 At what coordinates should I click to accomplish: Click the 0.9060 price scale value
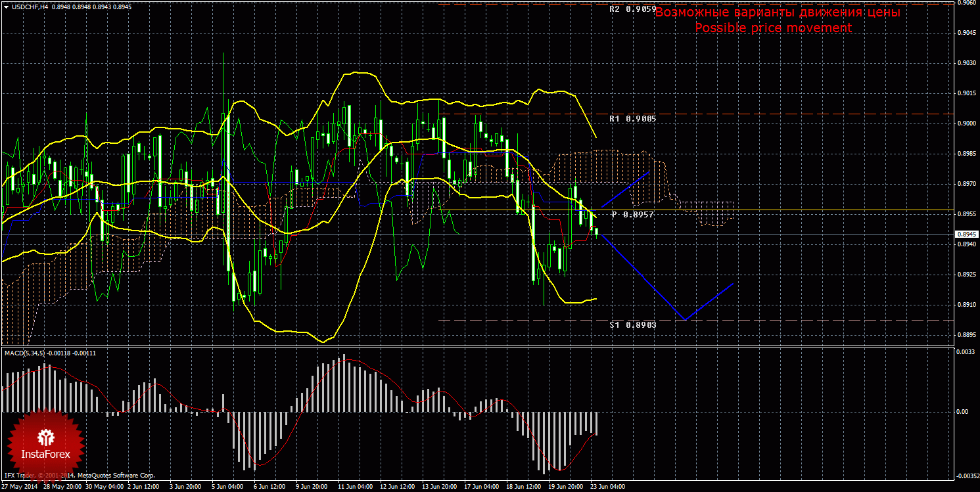pyautogui.click(x=966, y=3)
